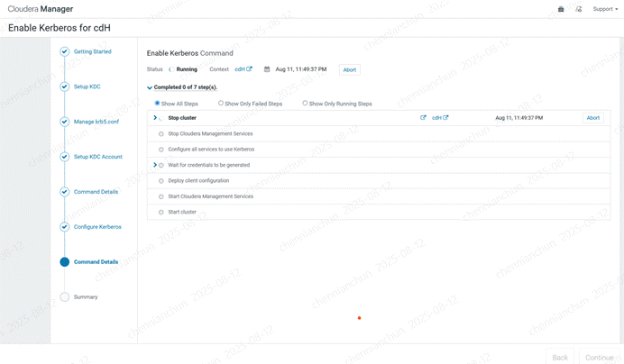Select Show Only Failed Steps radio button
624x364 pixels.
220,103
